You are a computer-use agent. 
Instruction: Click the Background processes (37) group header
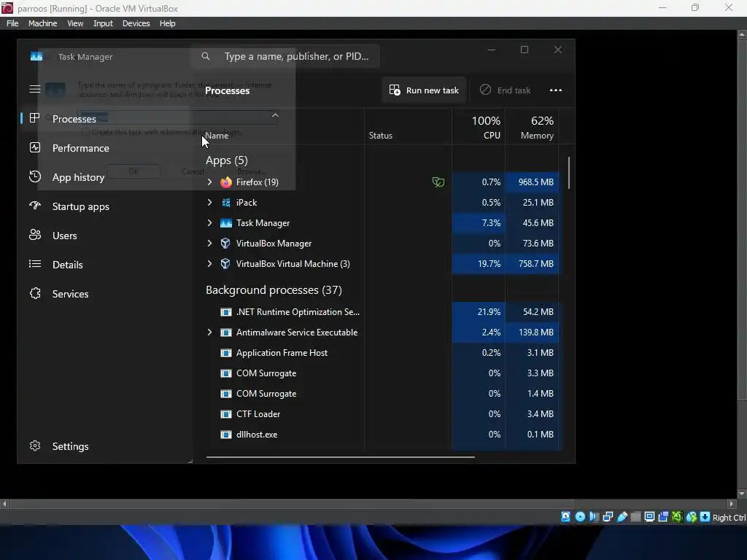(x=274, y=290)
